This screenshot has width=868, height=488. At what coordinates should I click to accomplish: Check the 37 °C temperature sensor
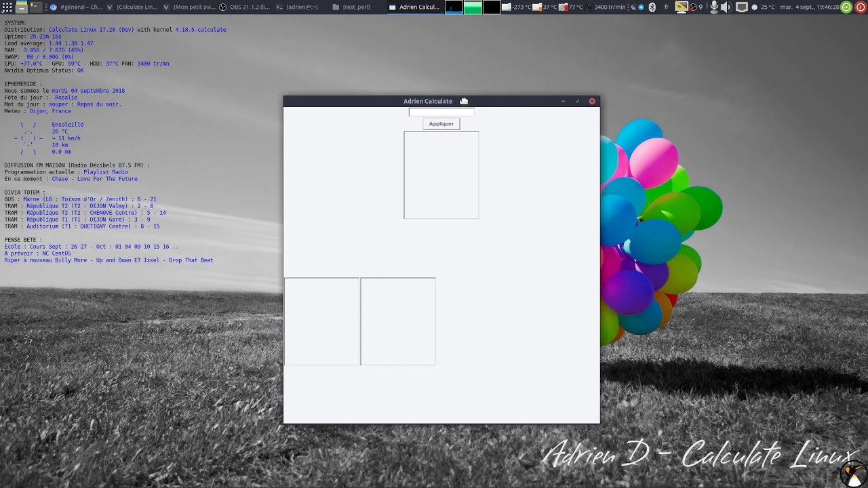[545, 7]
